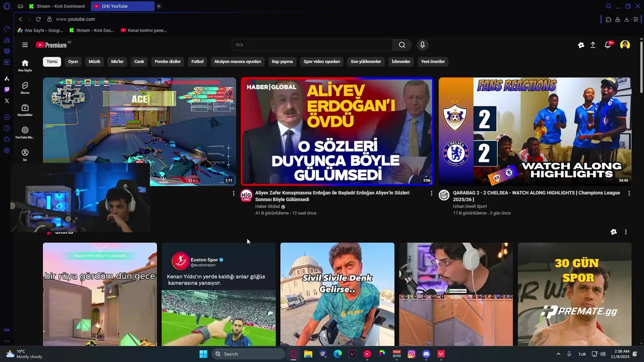Open Aliyev Erdoğan'ı Övdü thumbnail
The width and height of the screenshot is (644, 362).
(x=337, y=132)
